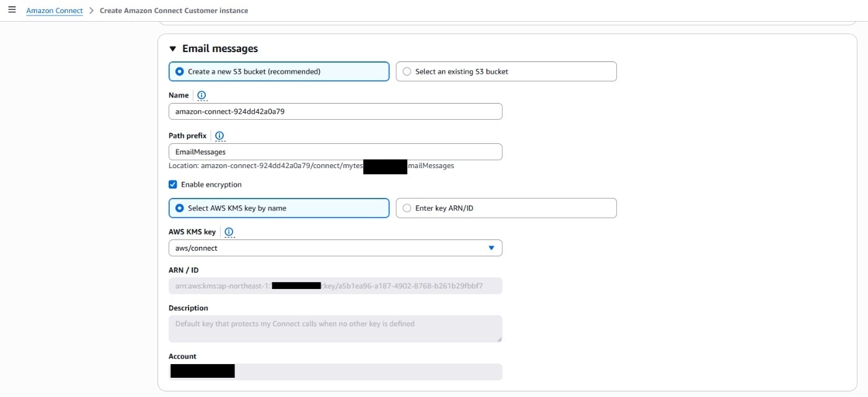
Task: Click the ARN / ID read-only field
Action: coord(335,286)
